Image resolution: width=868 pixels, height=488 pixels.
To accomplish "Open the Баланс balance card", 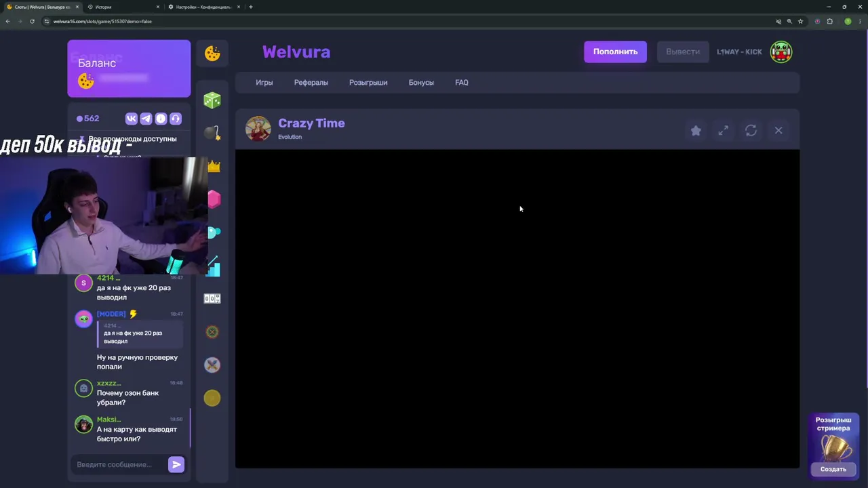I will point(129,68).
